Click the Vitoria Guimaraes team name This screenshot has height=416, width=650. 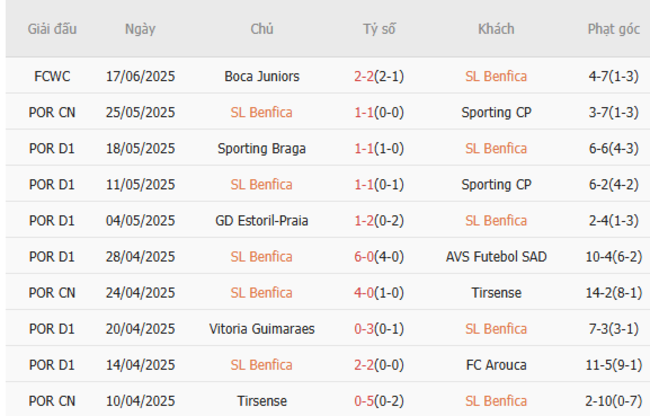[x=262, y=329]
